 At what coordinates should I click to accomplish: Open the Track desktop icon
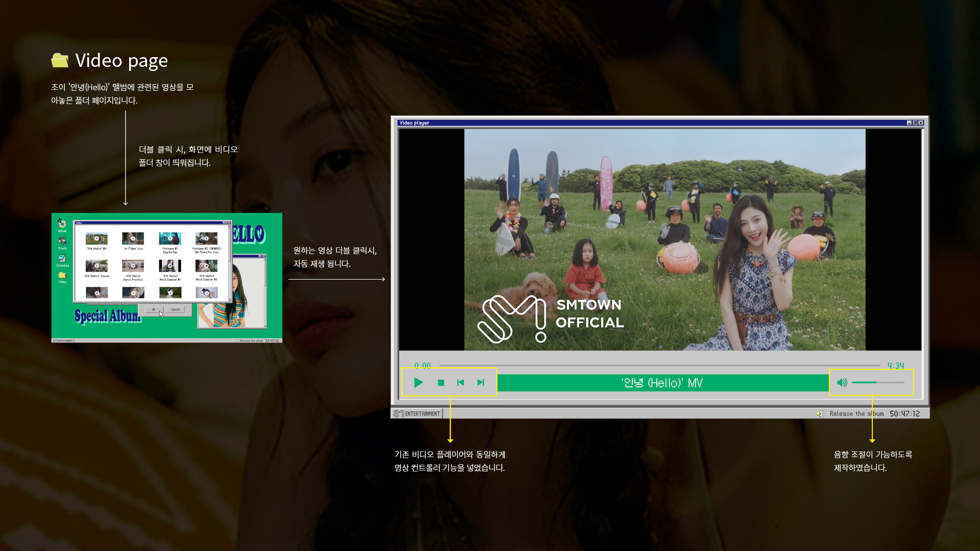coord(62,242)
